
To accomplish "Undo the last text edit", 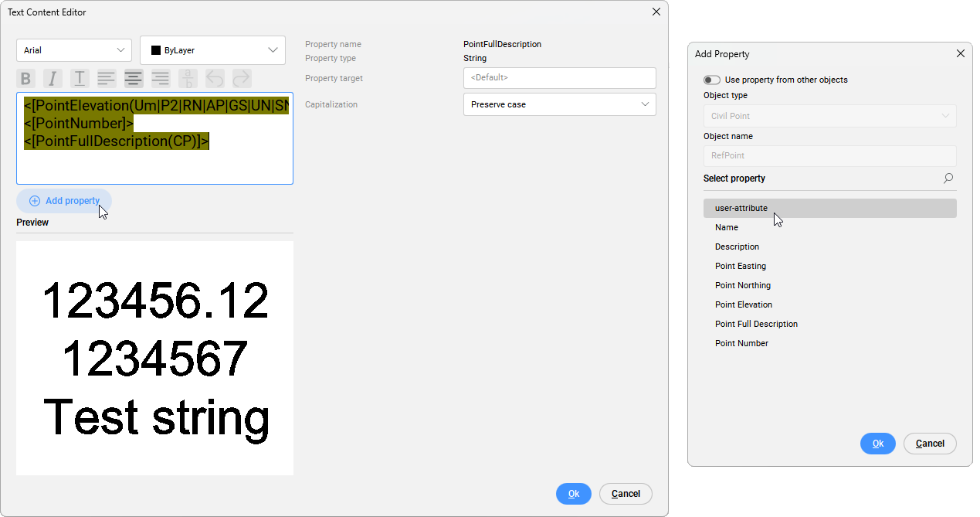I will (x=215, y=78).
